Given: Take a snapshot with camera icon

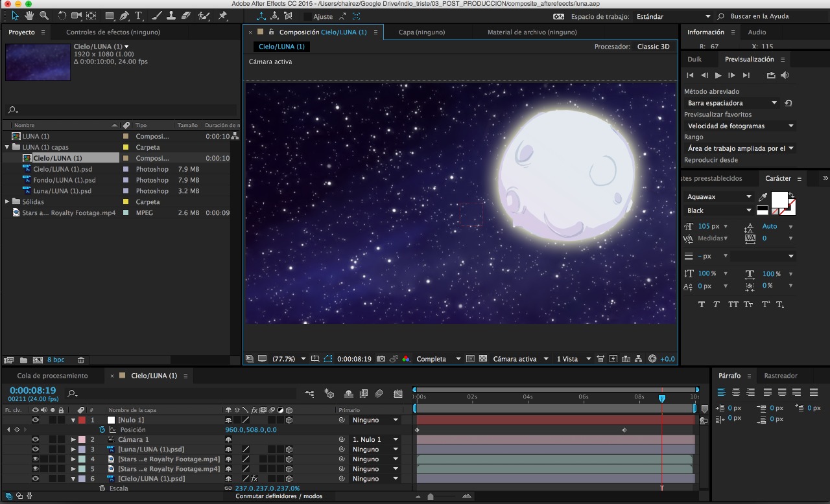Looking at the screenshot, I should (381, 359).
